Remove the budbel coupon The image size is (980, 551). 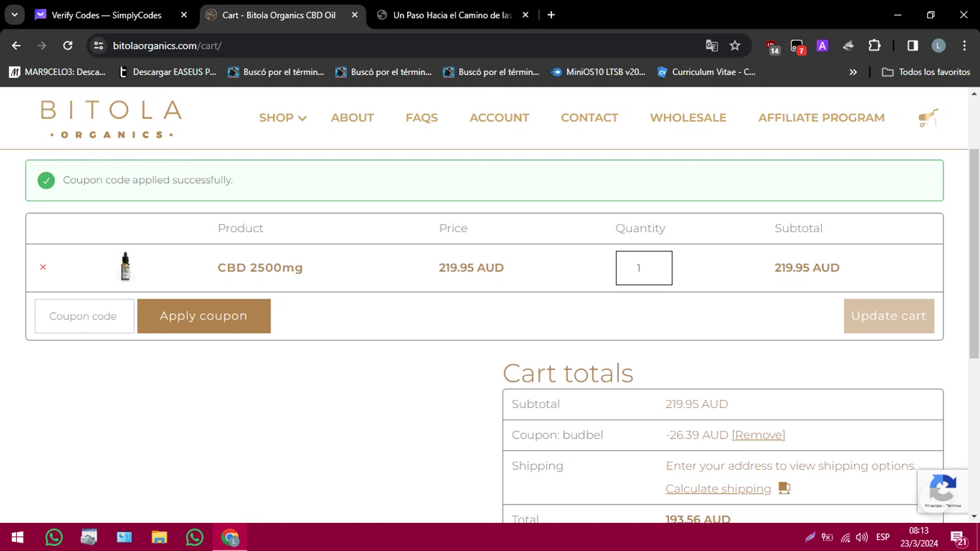759,435
